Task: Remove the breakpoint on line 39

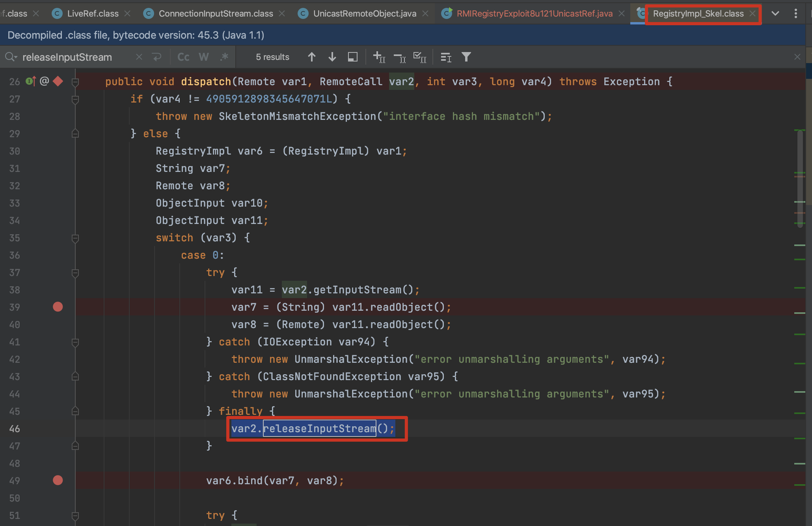Action: click(58, 307)
